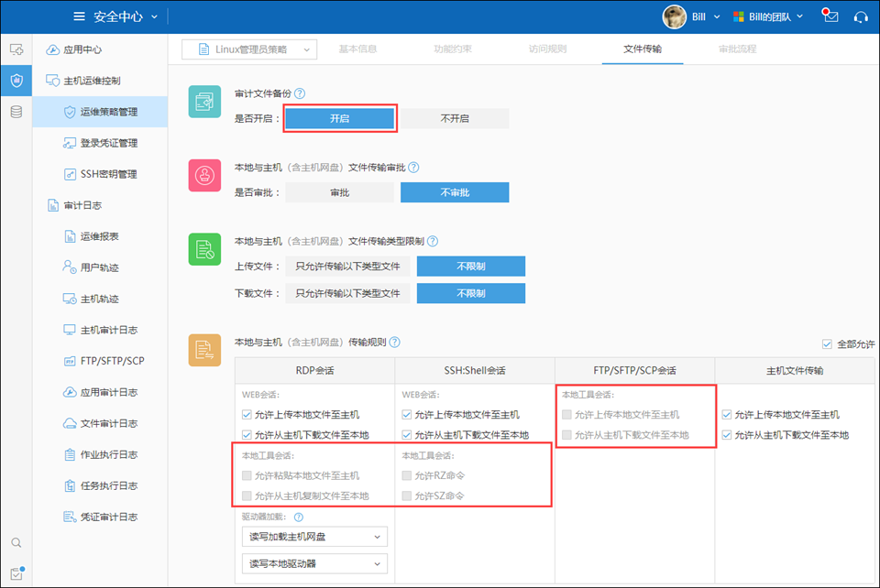Toggle the 全部允许 checkbox

pyautogui.click(x=829, y=344)
